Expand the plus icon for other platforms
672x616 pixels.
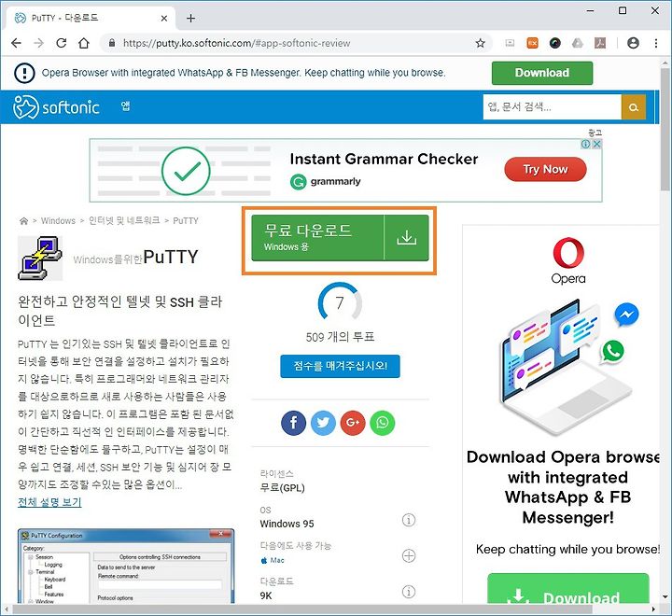tap(409, 556)
